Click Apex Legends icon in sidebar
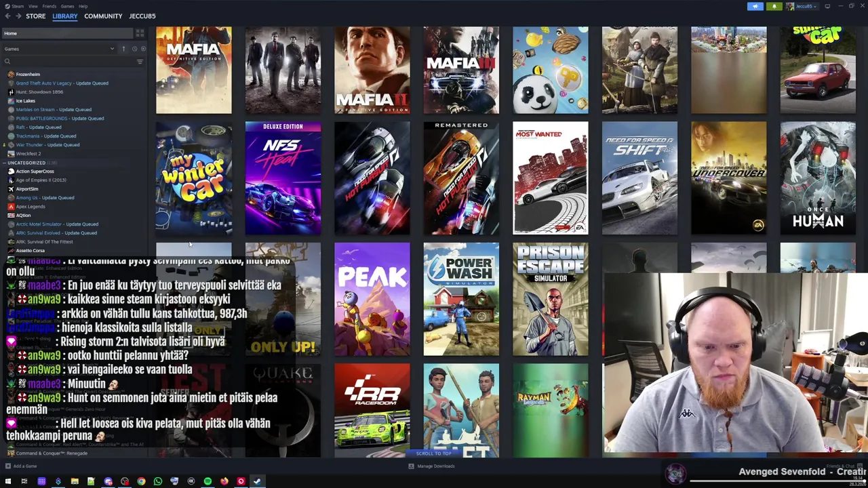This screenshot has width=868, height=488. pyautogui.click(x=11, y=207)
